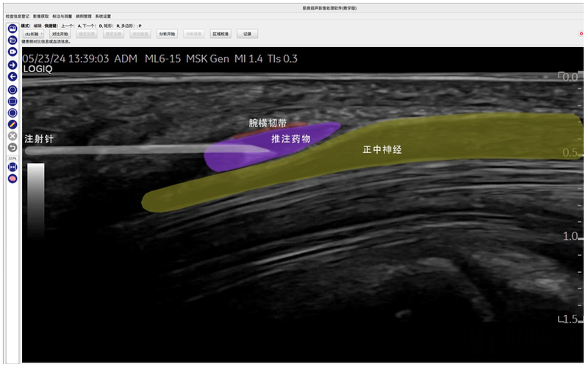Screen dimensions: 588x367
Task: Open the cts长轴 dropdown
Action: 33,34
